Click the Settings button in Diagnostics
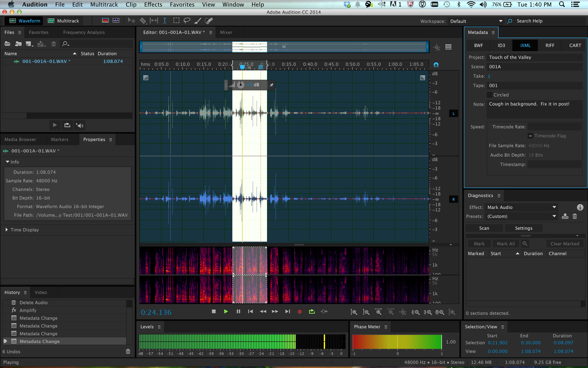This screenshot has width=588, height=368. tap(524, 228)
